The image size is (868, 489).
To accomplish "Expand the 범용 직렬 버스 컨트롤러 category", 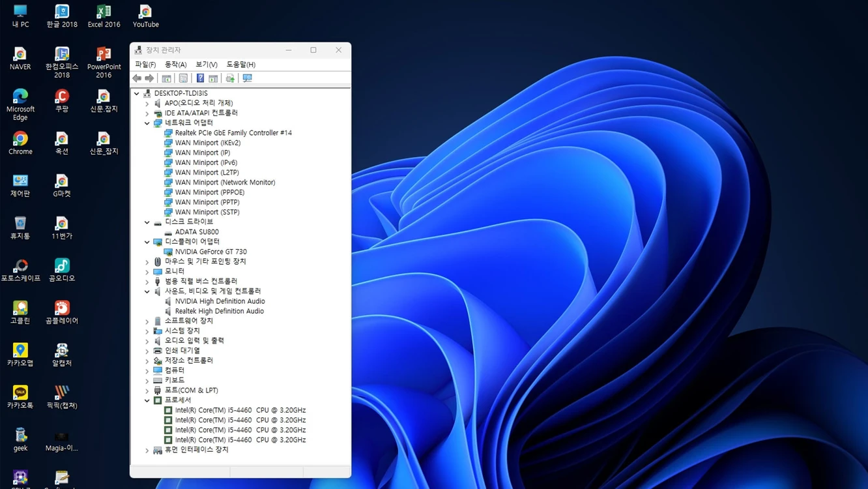I will (x=147, y=281).
